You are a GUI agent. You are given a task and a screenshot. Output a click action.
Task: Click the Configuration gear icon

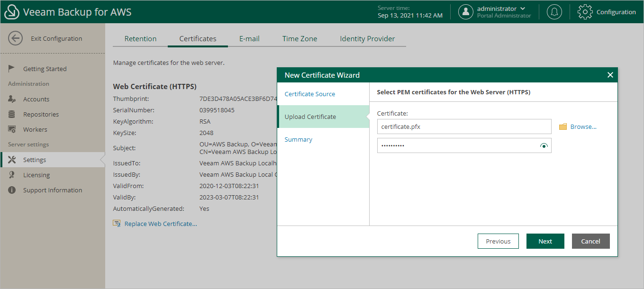(585, 12)
